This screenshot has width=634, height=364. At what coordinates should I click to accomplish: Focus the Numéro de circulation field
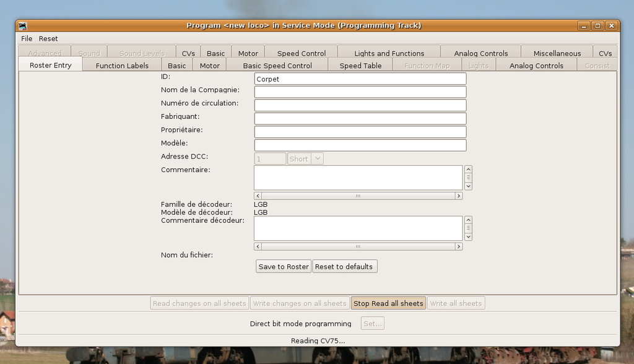tap(360, 105)
